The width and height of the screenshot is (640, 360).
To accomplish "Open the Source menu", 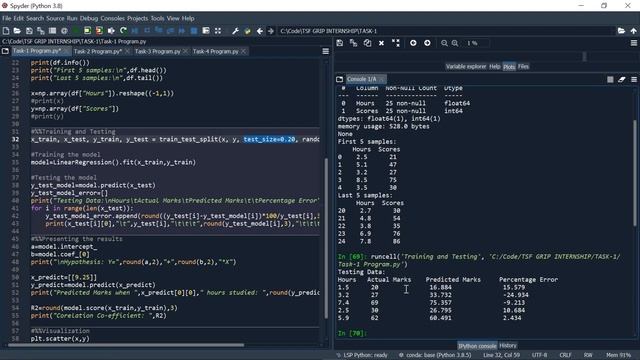I will click(55, 18).
